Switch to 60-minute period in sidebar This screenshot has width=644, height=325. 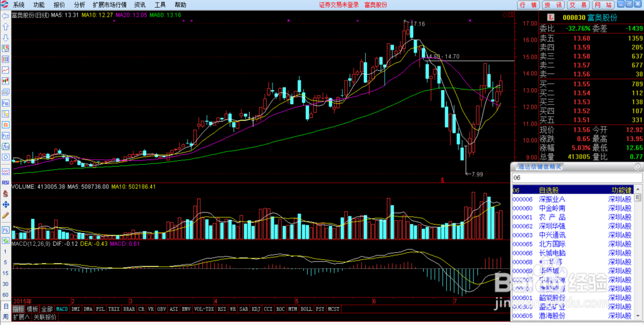(x=5, y=295)
